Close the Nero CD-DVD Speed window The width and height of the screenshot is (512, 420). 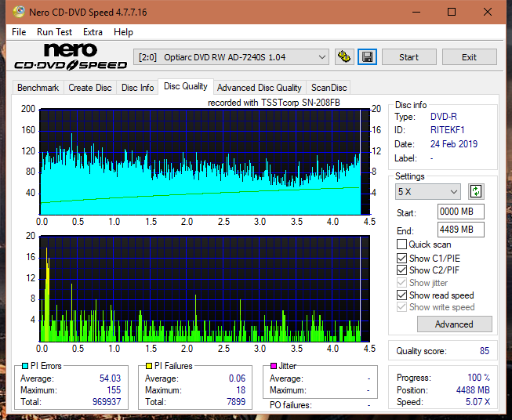[488, 12]
